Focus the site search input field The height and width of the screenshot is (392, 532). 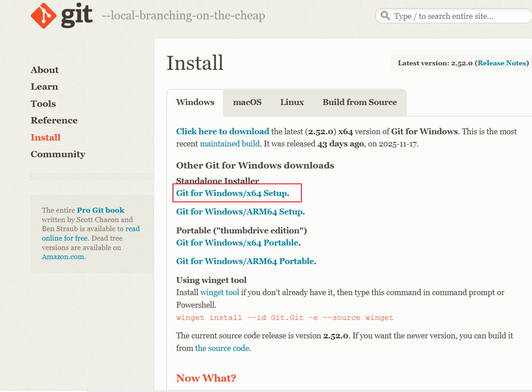coord(455,16)
